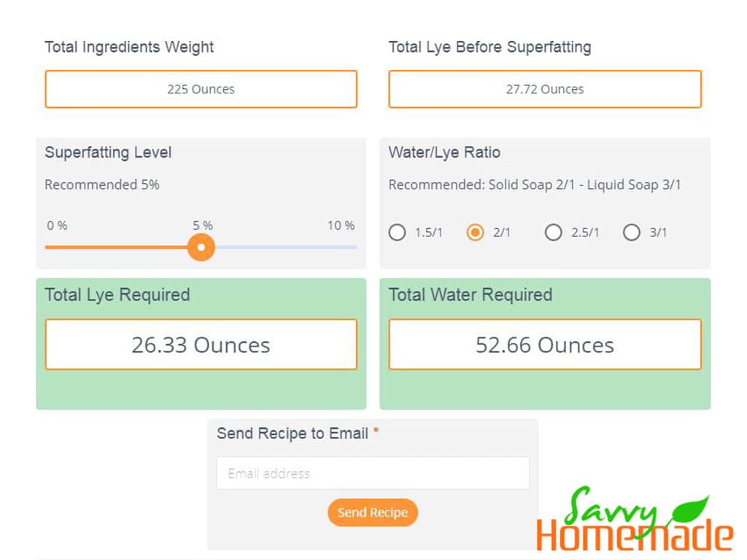Click the Total Ingredients Weight field
This screenshot has width=747, height=560.
[x=201, y=89]
